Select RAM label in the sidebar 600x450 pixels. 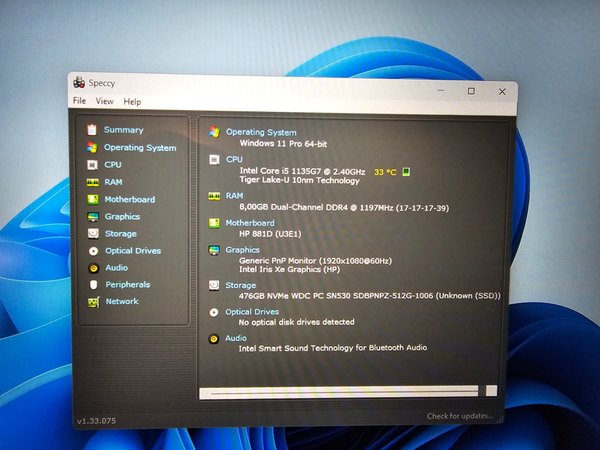pos(114,182)
